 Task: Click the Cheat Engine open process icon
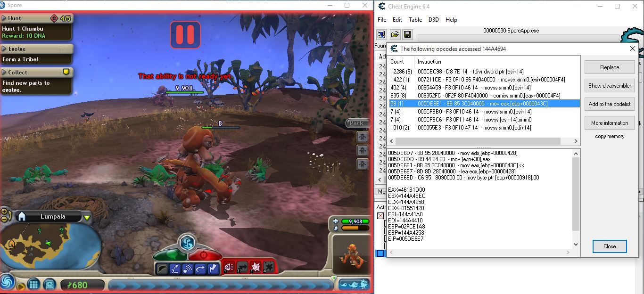click(x=381, y=34)
